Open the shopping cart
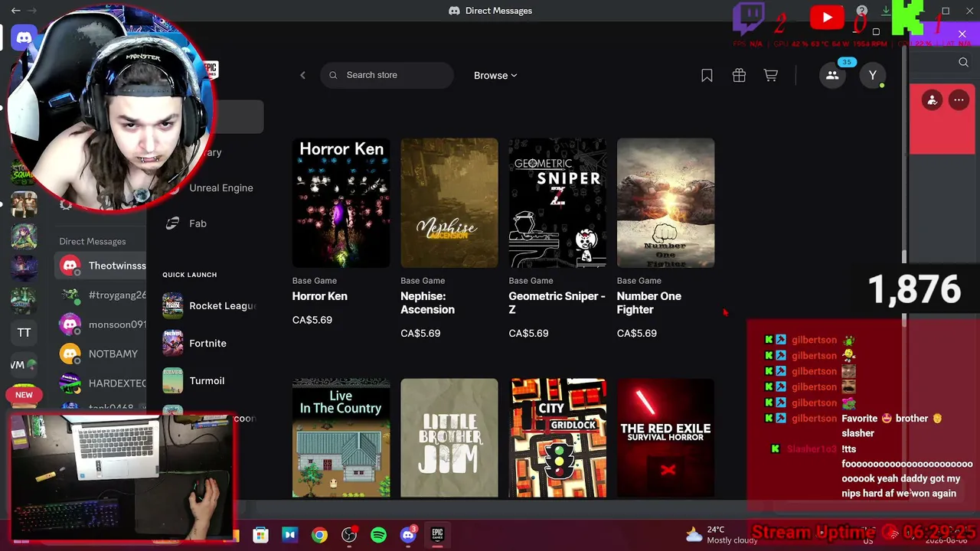 [771, 75]
